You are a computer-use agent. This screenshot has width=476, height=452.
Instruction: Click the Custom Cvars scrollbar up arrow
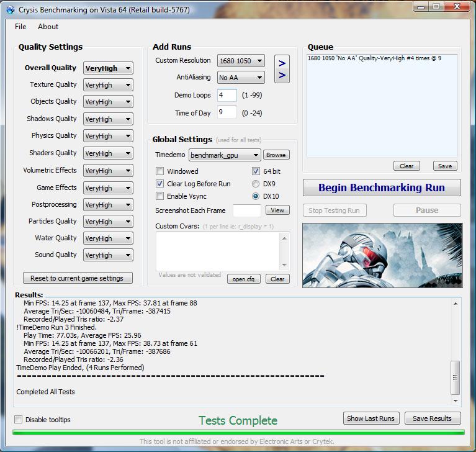coord(284,238)
